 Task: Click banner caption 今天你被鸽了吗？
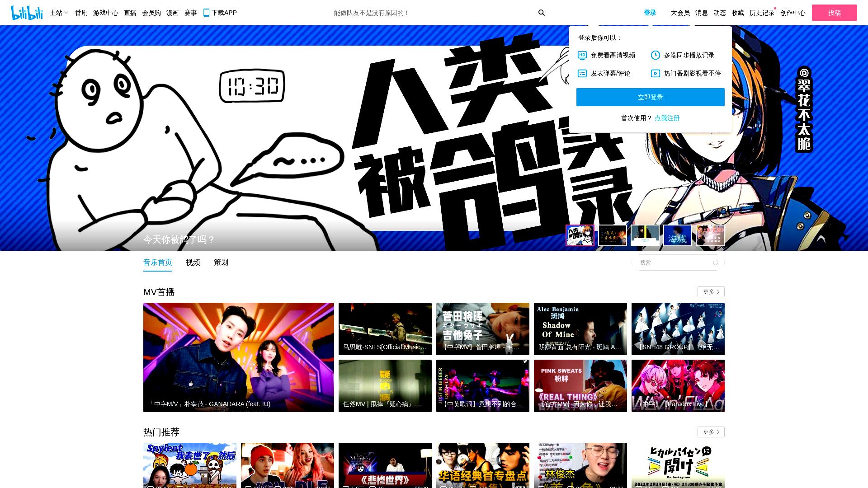[179, 239]
